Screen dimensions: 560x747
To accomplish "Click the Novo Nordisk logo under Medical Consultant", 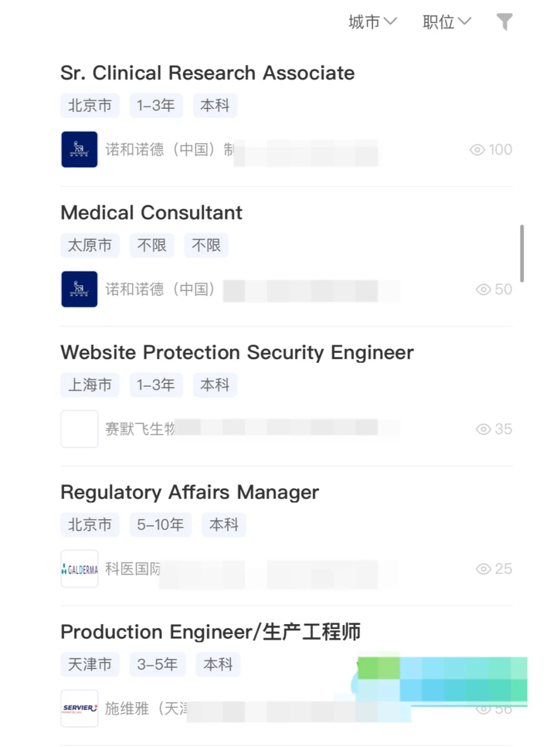I will coord(79,289).
